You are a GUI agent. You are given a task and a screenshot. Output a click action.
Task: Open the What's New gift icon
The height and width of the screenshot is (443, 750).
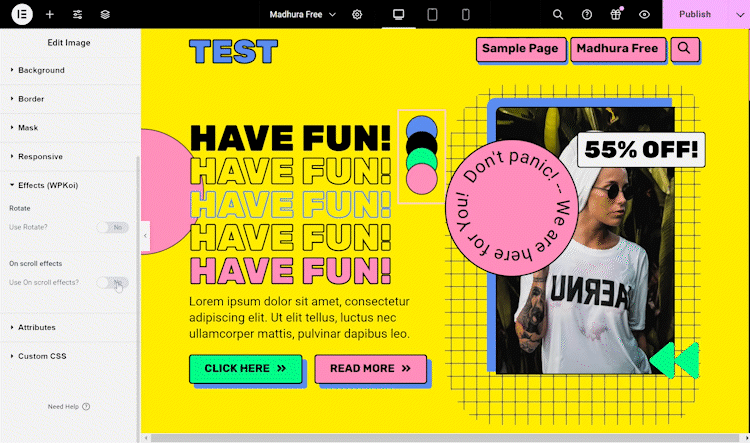pos(616,14)
